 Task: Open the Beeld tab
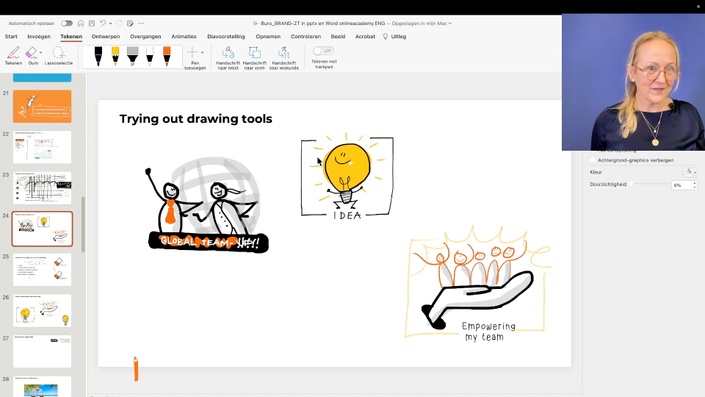(338, 36)
